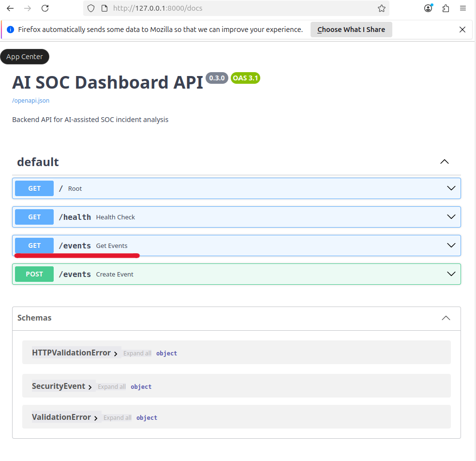This screenshot has width=476, height=461.
Task: Expand the GET /health endpoint chevron
Action: (451, 217)
